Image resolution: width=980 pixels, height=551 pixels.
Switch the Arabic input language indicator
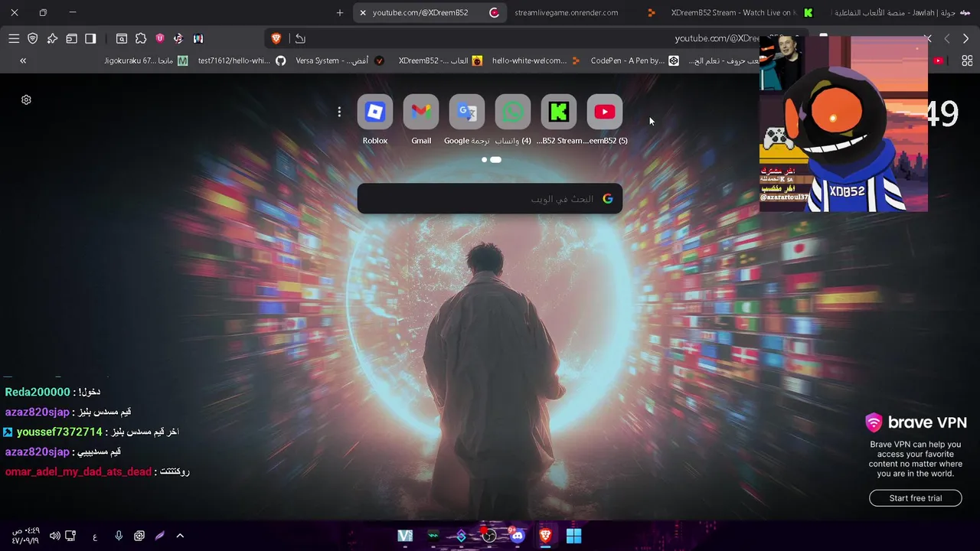95,536
